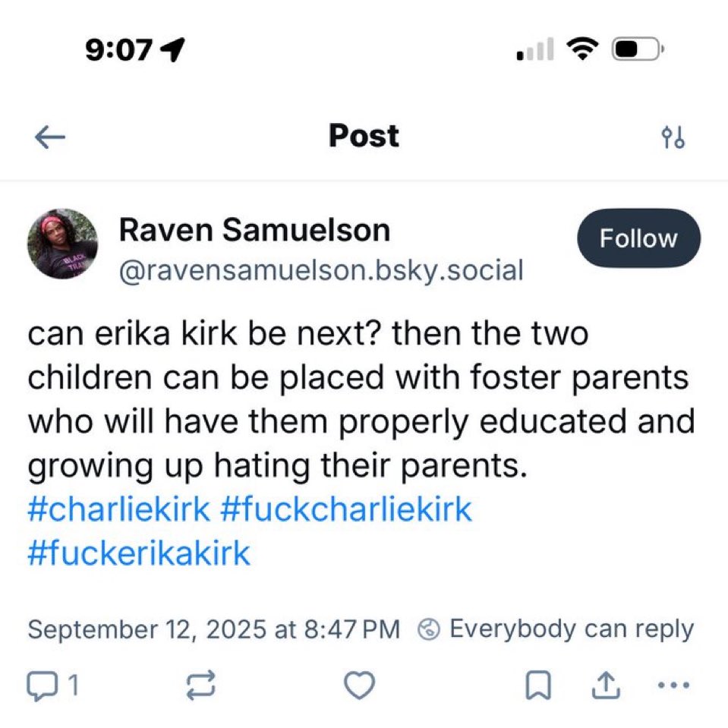Open the #fuckcharliekirk hashtag link
Image resolution: width=728 pixels, height=728 pixels.
click(346, 509)
